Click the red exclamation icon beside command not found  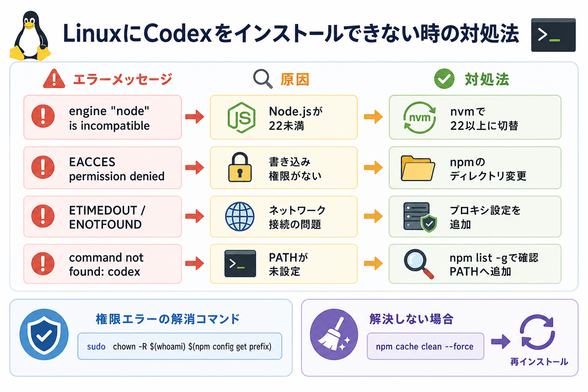(43, 263)
